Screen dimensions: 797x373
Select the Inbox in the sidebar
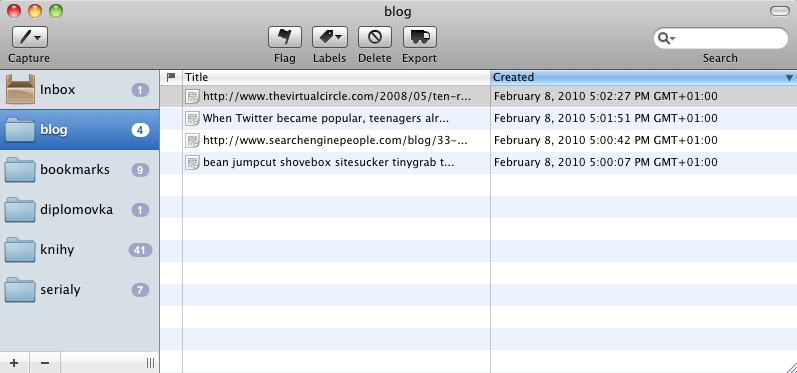pyautogui.click(x=80, y=90)
